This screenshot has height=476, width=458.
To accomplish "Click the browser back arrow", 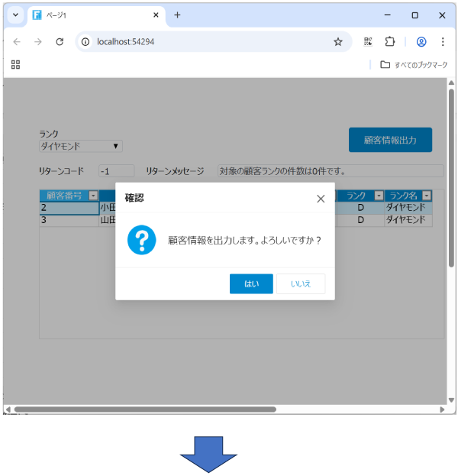I will tap(17, 41).
